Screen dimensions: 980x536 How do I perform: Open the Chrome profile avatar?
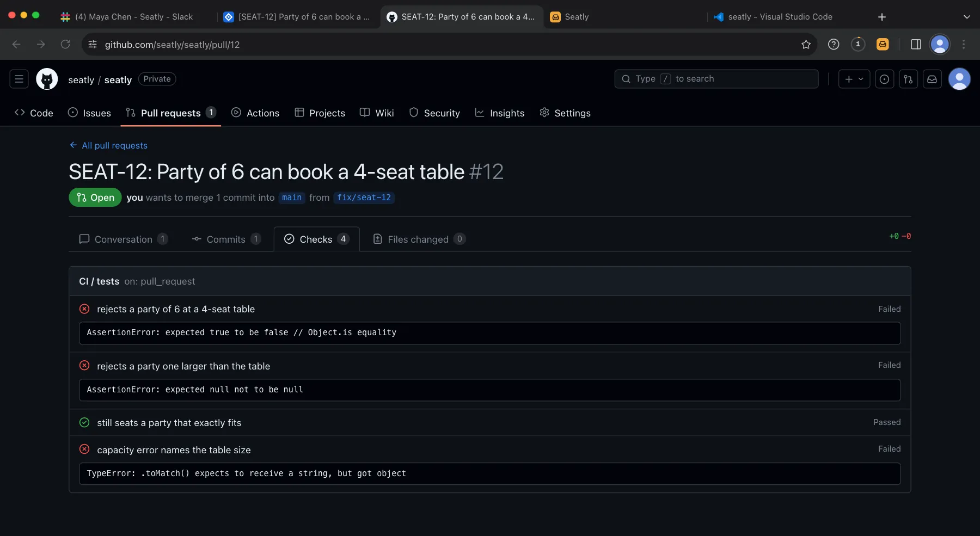940,45
